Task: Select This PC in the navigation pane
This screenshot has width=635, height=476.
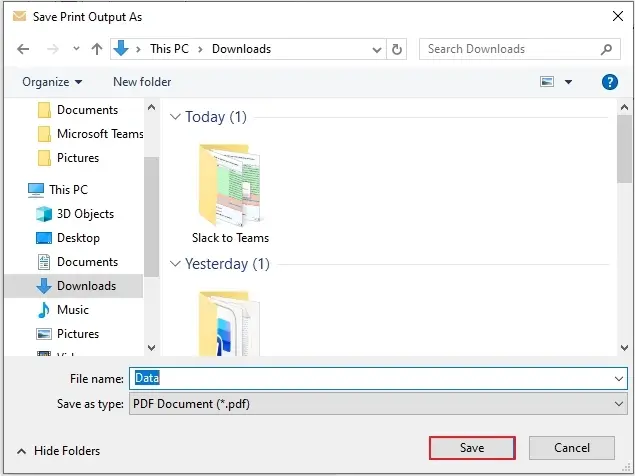Action: coord(58,190)
